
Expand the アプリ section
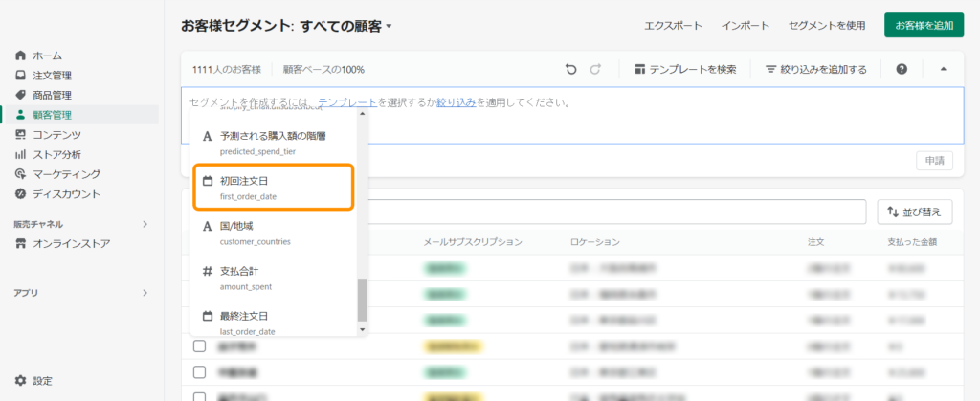[145, 293]
